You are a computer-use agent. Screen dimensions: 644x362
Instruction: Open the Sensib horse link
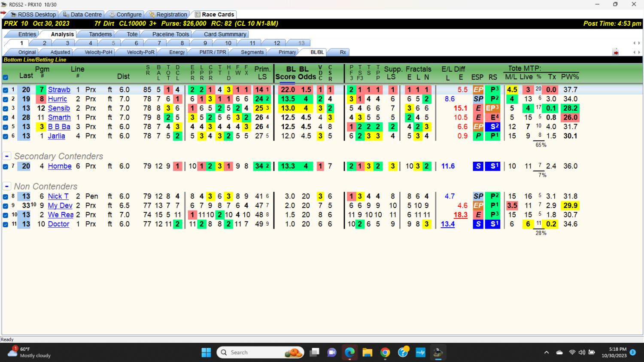pyautogui.click(x=59, y=109)
